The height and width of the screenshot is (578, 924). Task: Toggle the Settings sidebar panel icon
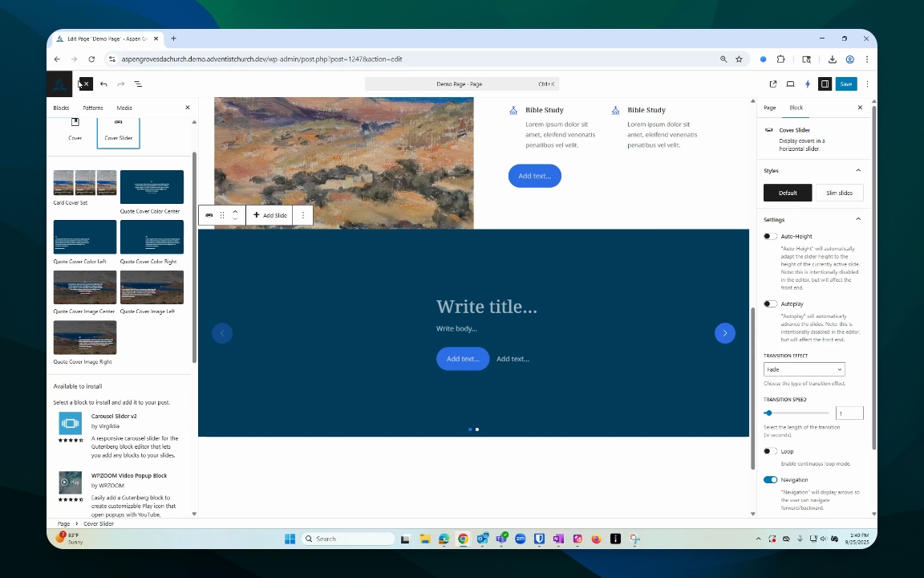pos(825,84)
